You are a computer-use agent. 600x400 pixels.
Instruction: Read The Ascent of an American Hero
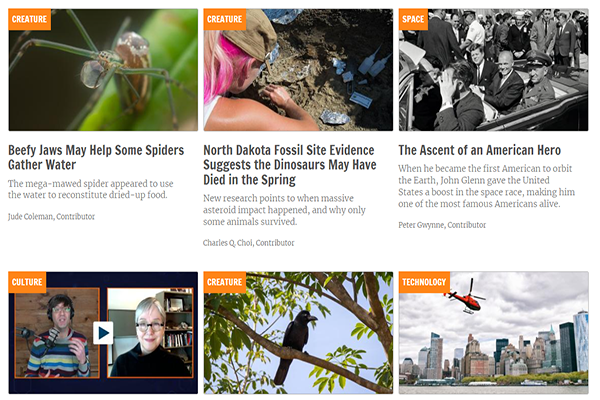479,150
